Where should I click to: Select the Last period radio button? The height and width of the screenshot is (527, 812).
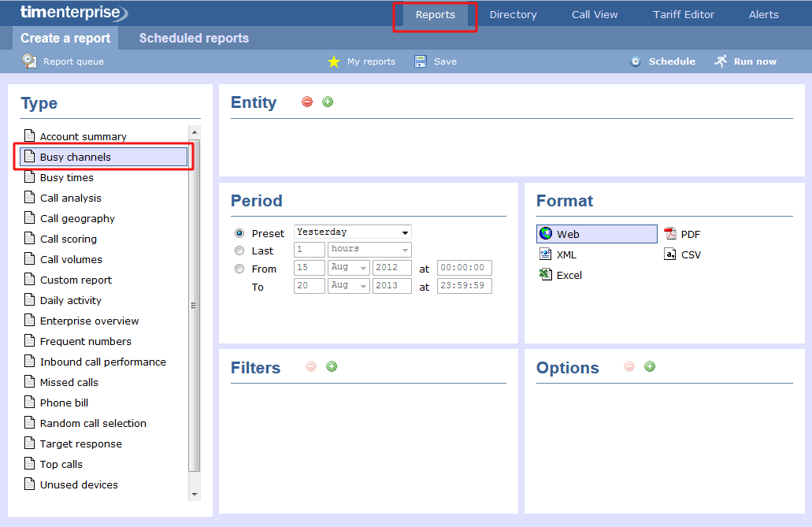(x=239, y=251)
